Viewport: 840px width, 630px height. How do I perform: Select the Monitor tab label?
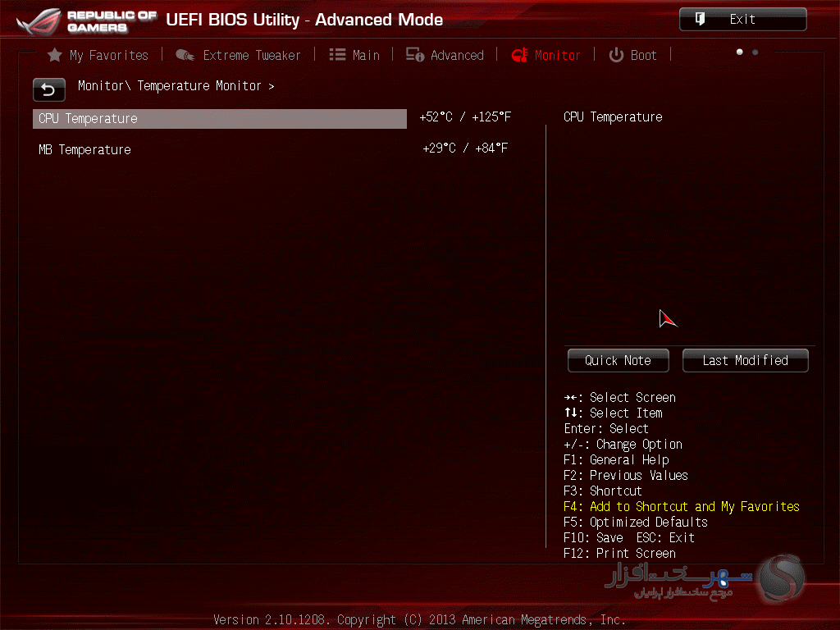pos(557,55)
